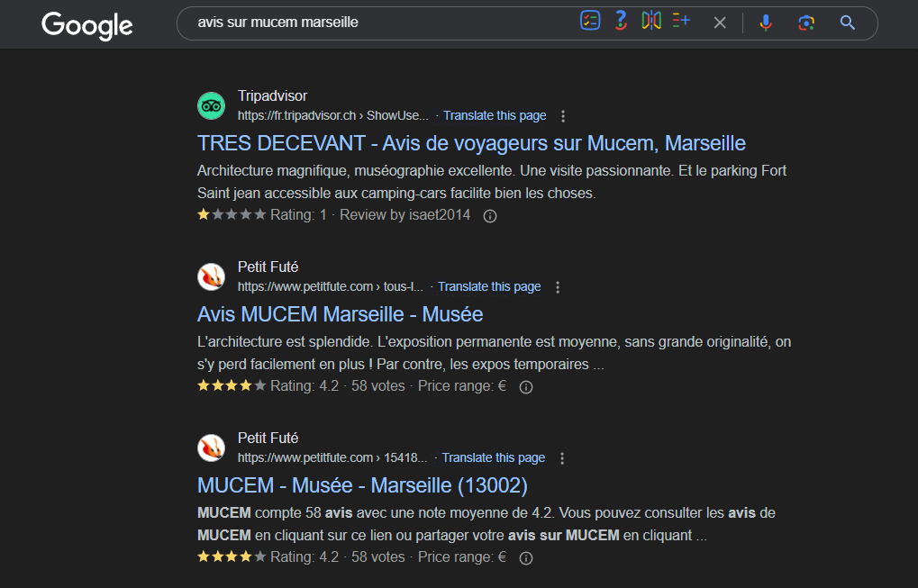918x588 pixels.
Task: Open Google Lens image search
Action: (806, 23)
